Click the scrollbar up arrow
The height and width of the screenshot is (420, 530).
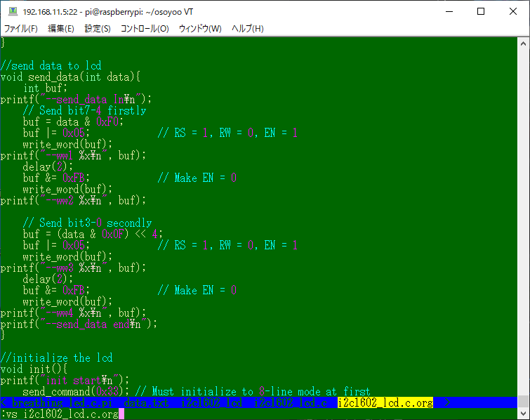(523, 44)
